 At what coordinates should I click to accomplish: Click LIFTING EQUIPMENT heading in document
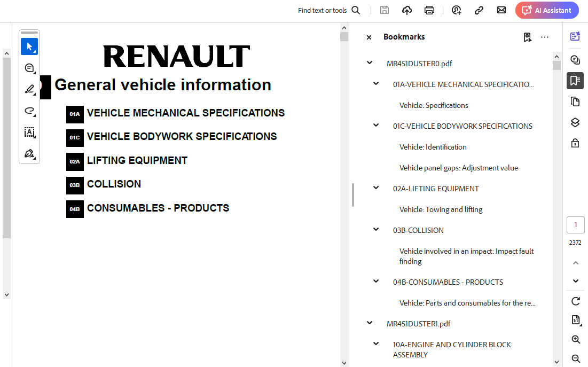[x=137, y=161]
